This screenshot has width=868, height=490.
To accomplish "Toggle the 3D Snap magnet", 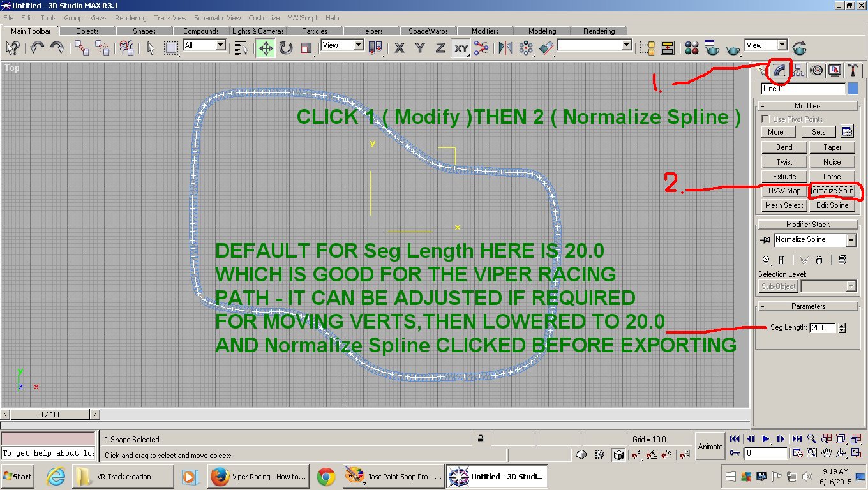I will (636, 455).
